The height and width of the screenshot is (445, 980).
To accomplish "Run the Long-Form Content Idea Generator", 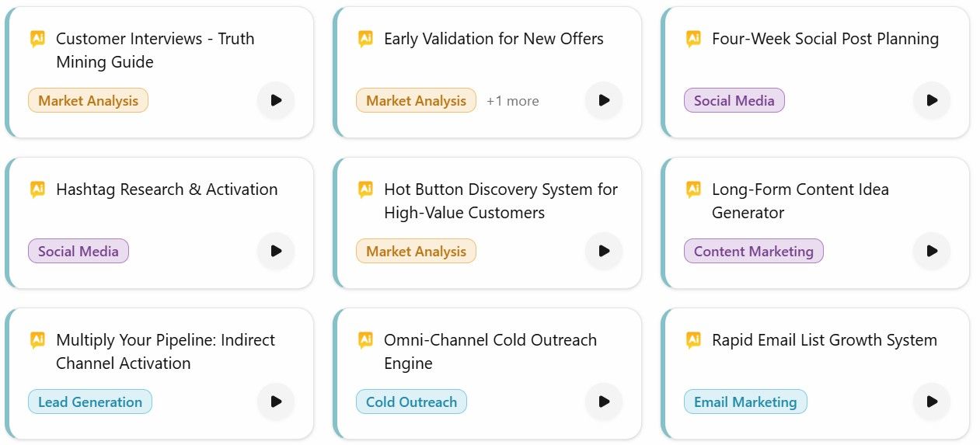I will [x=932, y=251].
